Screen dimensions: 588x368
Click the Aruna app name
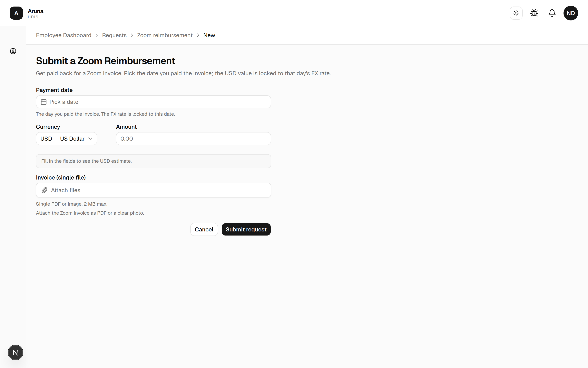[x=36, y=11]
